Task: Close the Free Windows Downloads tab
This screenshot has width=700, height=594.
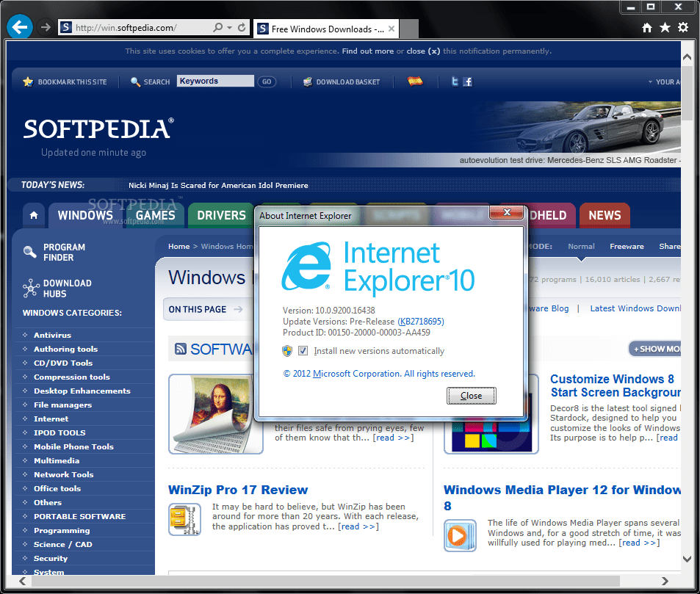Action: (x=392, y=29)
